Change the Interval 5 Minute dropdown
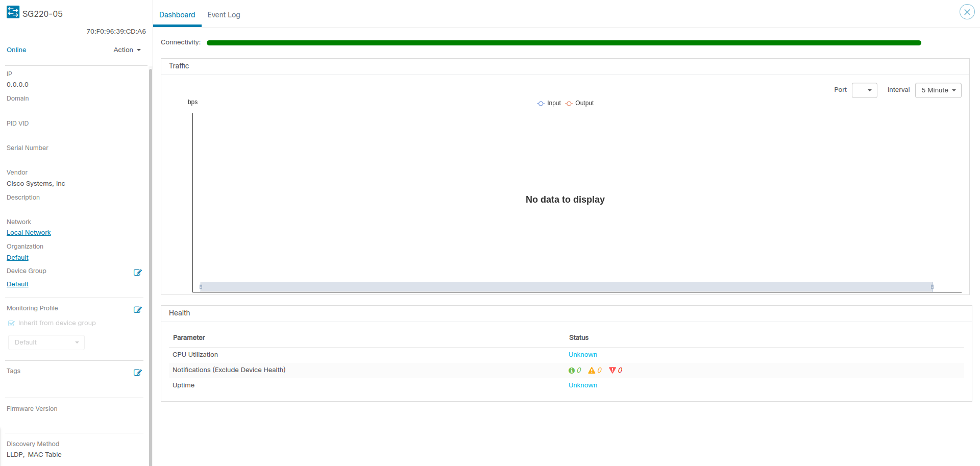The image size is (980, 466). click(x=938, y=90)
